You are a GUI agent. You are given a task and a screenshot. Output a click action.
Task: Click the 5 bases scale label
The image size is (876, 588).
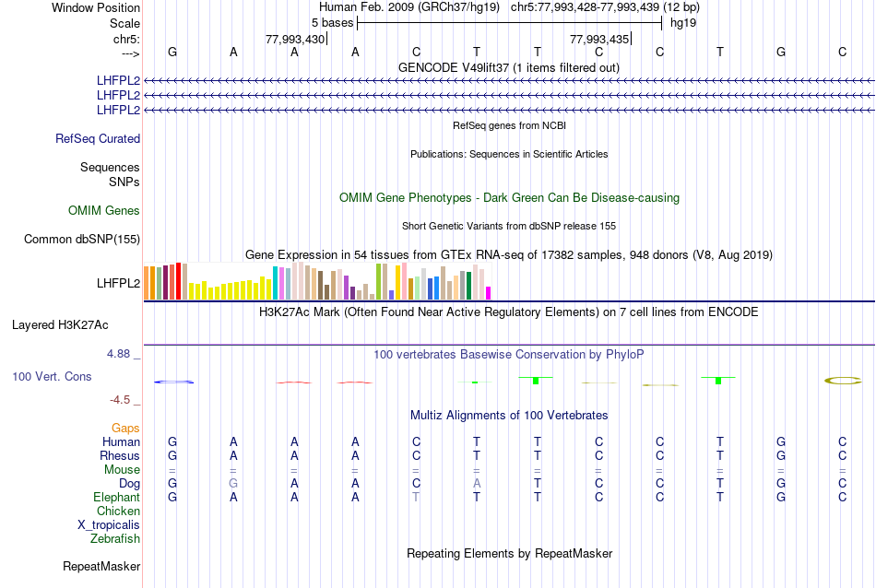tap(332, 23)
